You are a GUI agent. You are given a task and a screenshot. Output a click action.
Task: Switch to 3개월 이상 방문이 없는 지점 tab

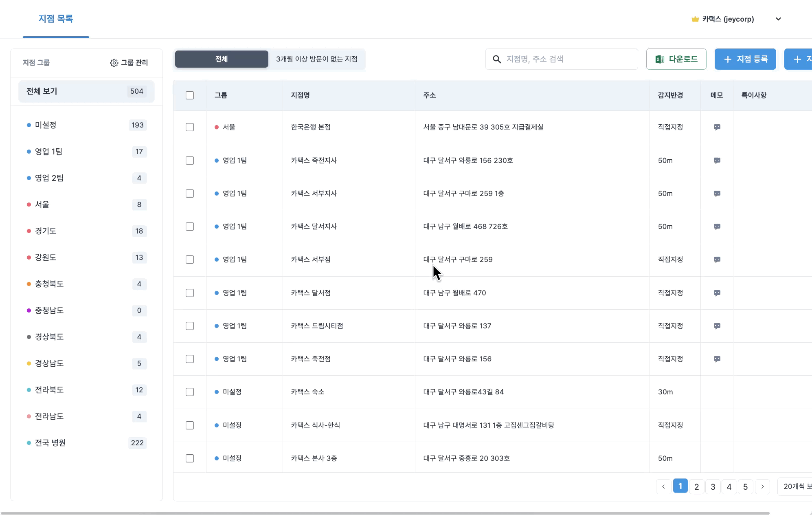click(316, 59)
